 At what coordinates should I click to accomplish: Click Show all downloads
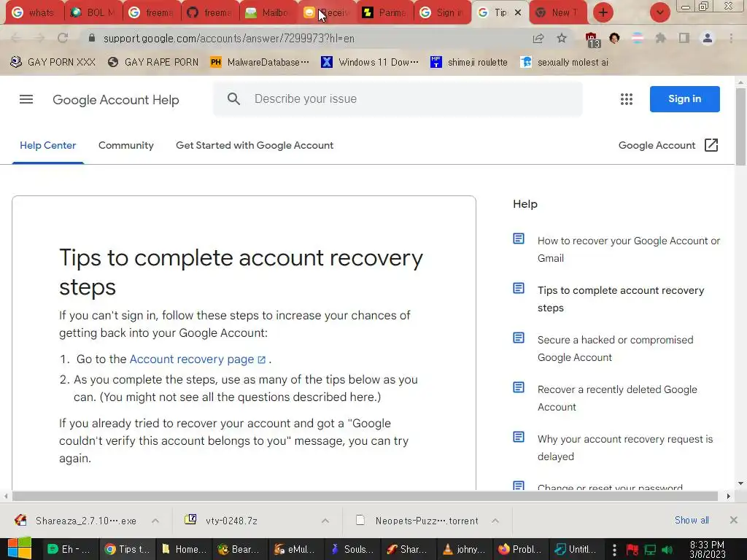pyautogui.click(x=692, y=520)
